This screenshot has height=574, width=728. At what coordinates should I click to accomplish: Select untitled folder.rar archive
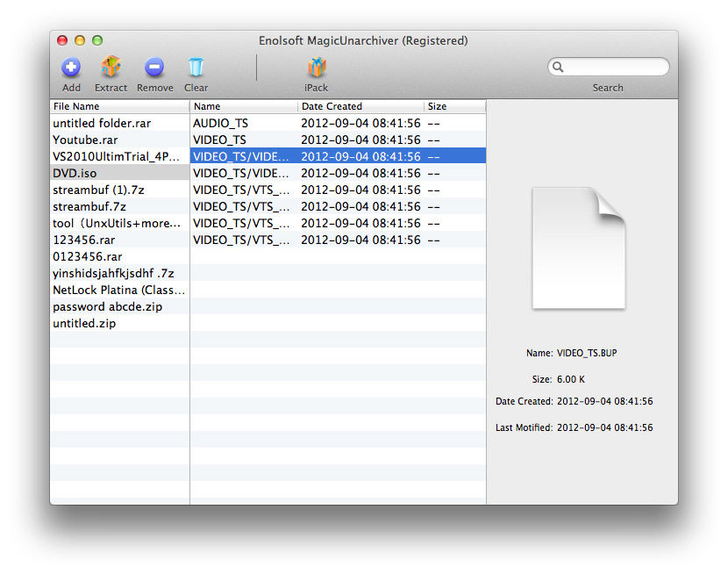tap(120, 123)
